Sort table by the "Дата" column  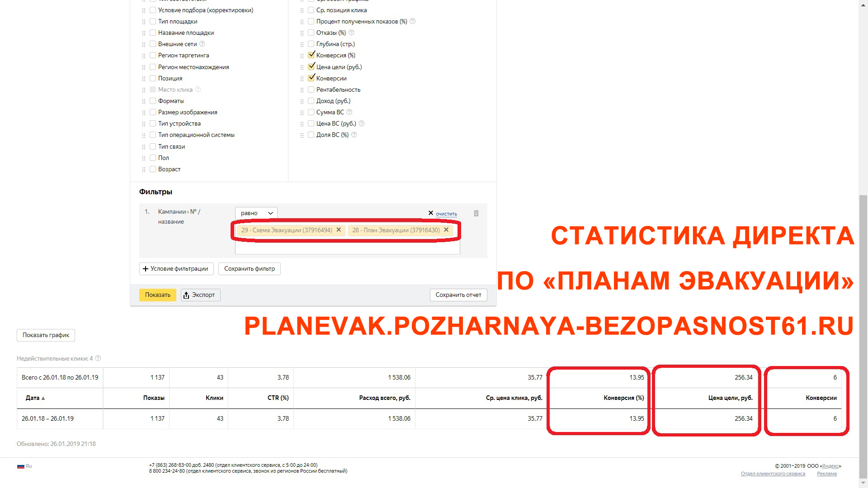(33, 398)
